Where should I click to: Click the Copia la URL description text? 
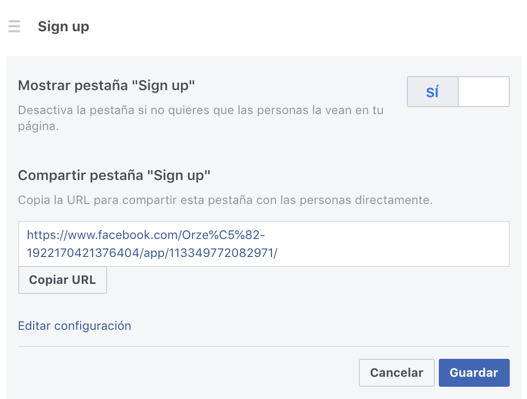pyautogui.click(x=225, y=200)
